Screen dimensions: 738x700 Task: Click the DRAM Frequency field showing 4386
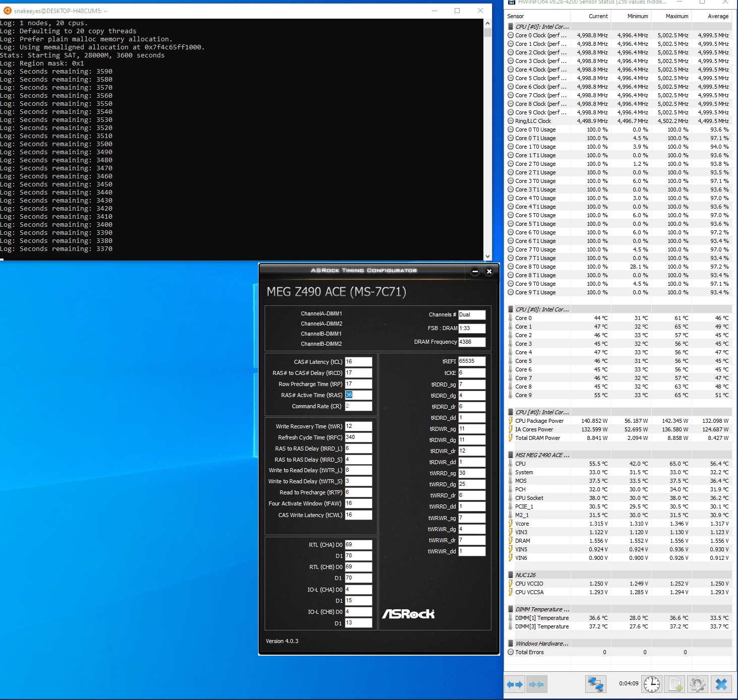coord(472,342)
